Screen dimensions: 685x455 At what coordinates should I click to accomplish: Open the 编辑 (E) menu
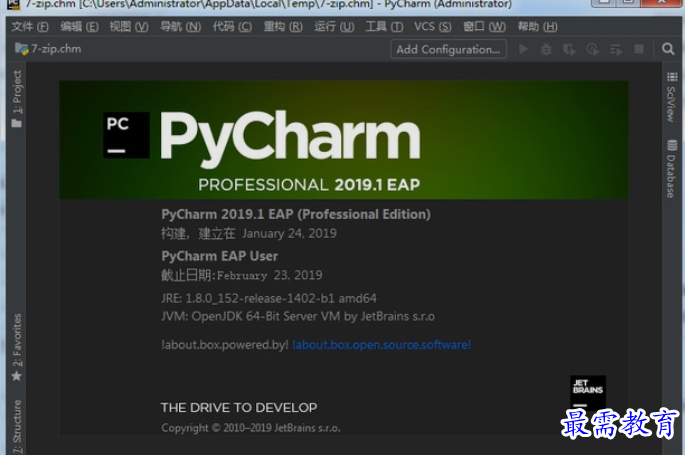coord(79,27)
